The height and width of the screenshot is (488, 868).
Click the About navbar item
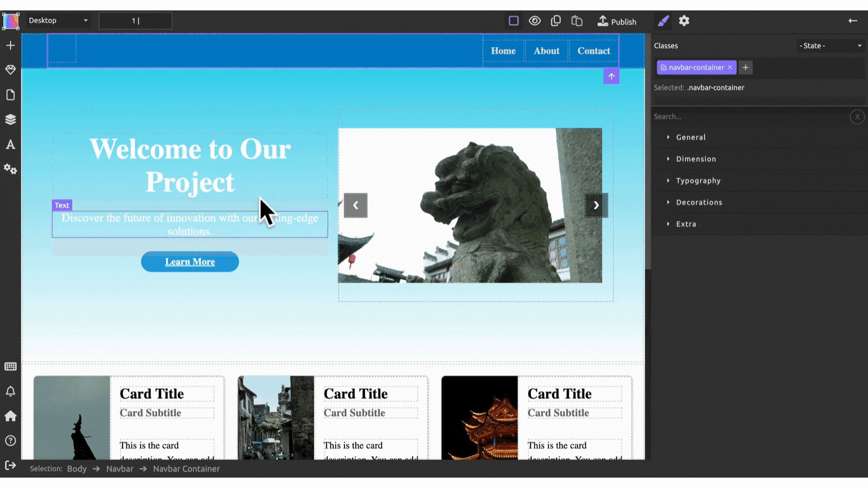tap(546, 51)
